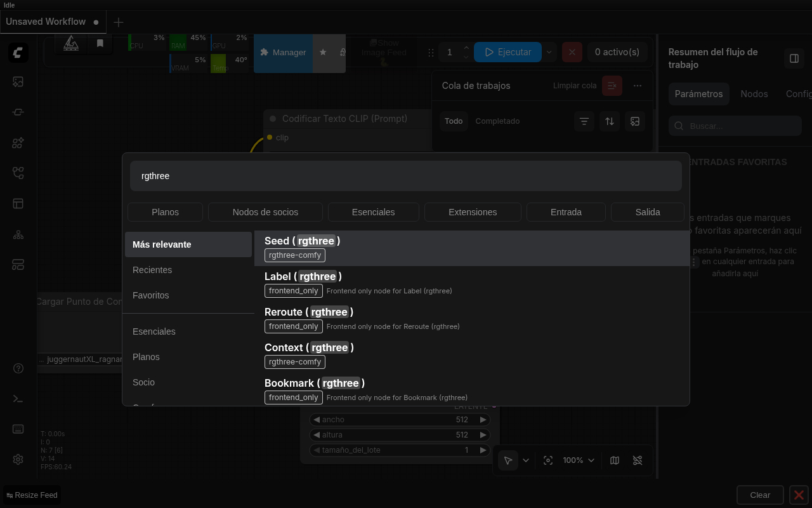This screenshot has height=508, width=812.
Task: Open the node connector sidebar icon
Action: [18, 112]
